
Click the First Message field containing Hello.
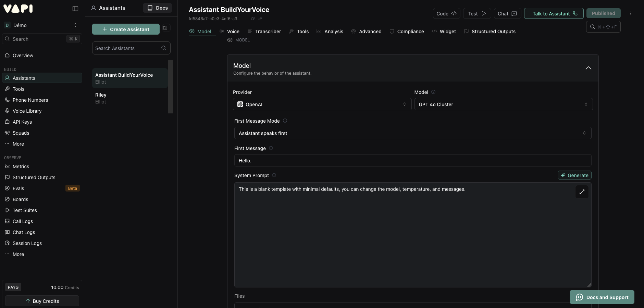click(413, 160)
